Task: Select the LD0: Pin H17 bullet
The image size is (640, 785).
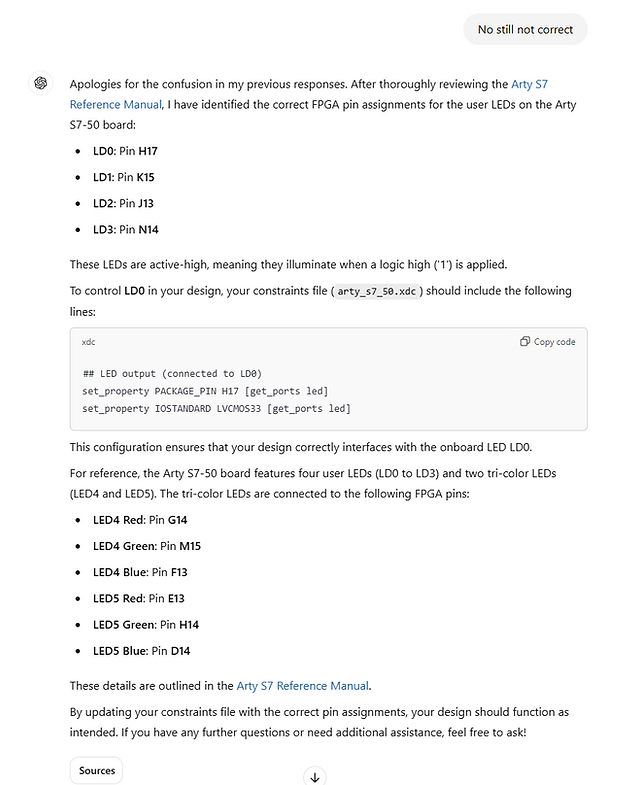Action: (x=125, y=151)
